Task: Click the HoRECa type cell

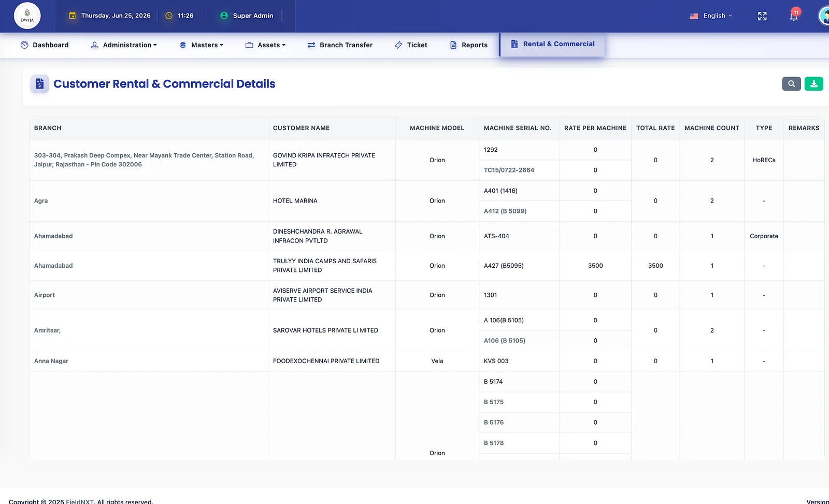Action: pos(764,160)
